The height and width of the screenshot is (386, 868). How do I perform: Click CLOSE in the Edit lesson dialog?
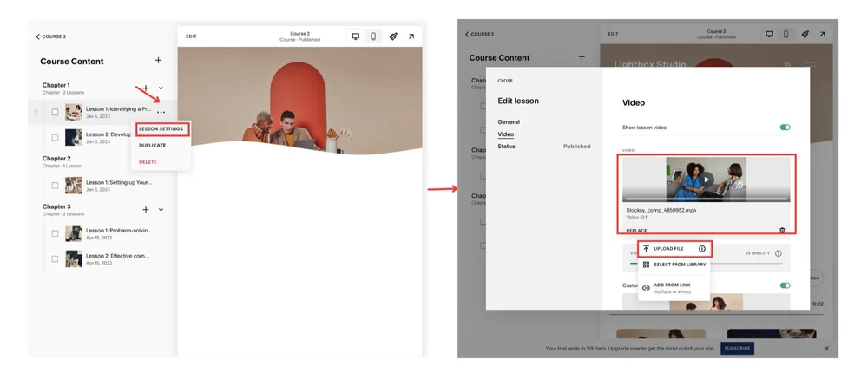(x=505, y=81)
